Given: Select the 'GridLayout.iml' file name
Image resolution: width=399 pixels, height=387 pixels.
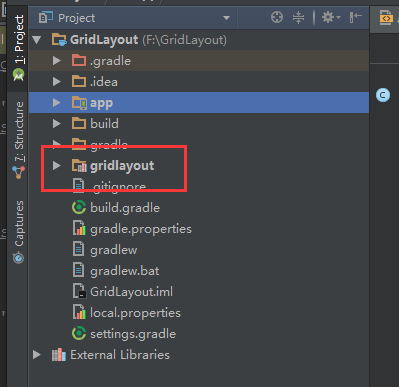Looking at the screenshot, I should (131, 292).
